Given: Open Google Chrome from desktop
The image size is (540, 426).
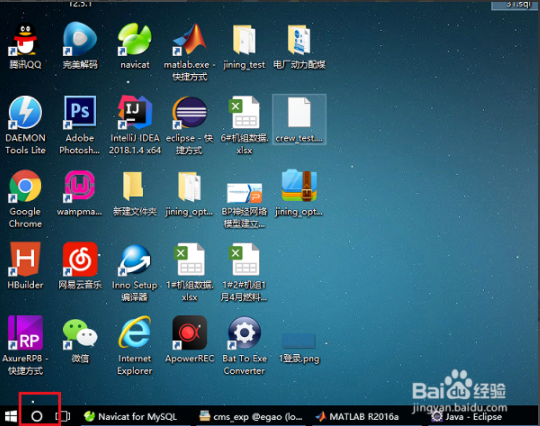Looking at the screenshot, I should click(x=25, y=199).
